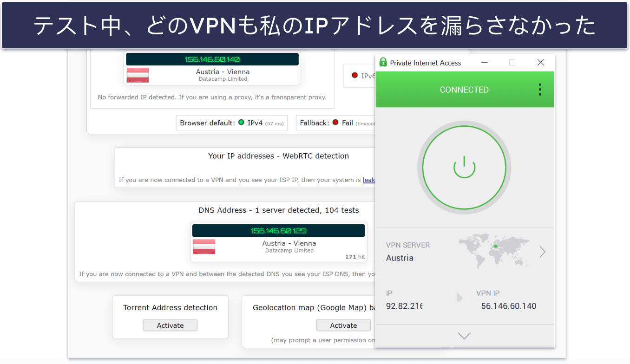Click Datacamp Limited under IP address 156.146.60.140

coord(223,79)
